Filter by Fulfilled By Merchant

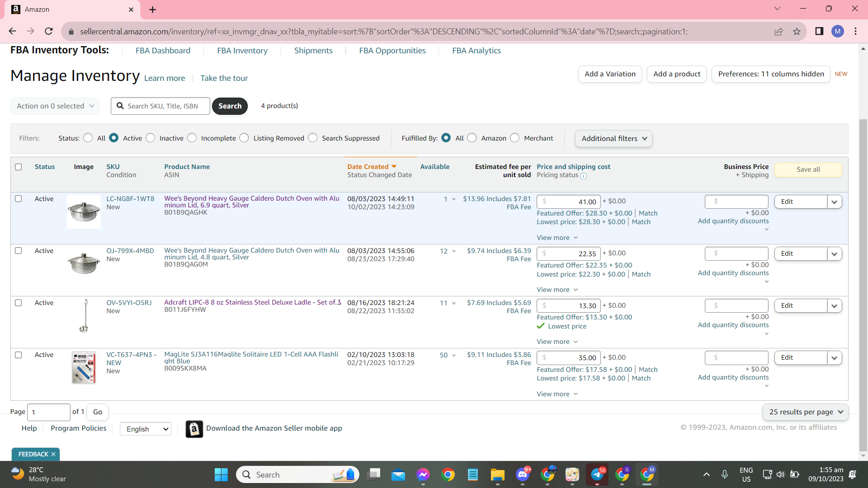515,138
